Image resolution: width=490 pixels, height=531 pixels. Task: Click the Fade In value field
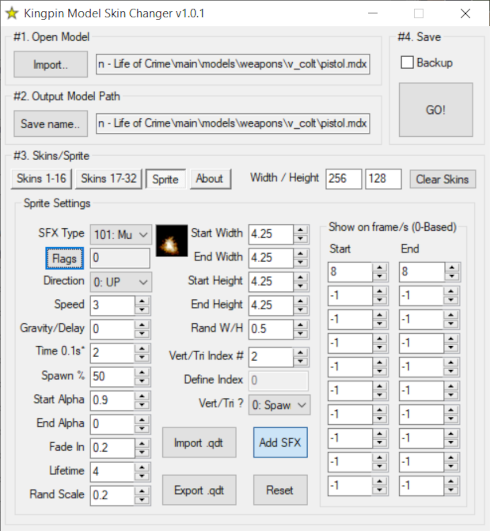pos(112,447)
